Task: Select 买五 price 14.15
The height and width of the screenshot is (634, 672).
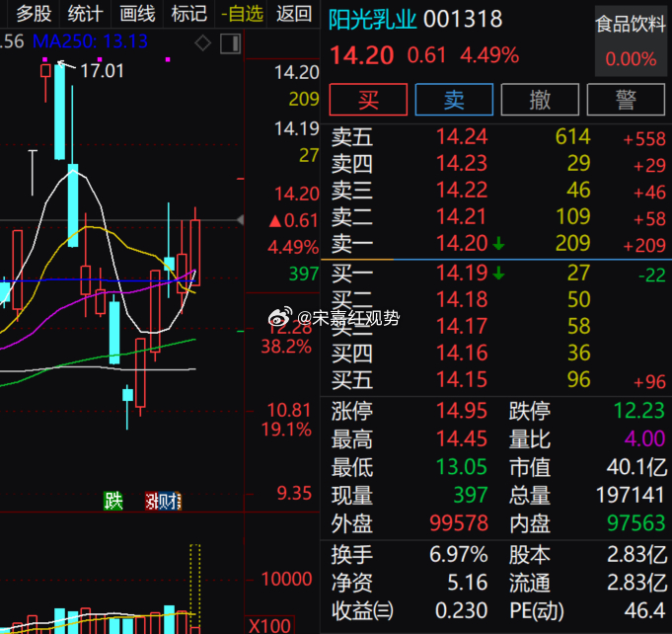Action: click(462, 379)
